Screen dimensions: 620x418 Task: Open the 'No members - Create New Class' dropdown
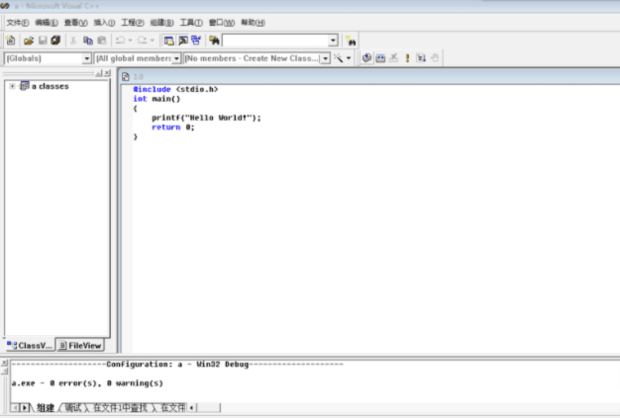point(325,59)
